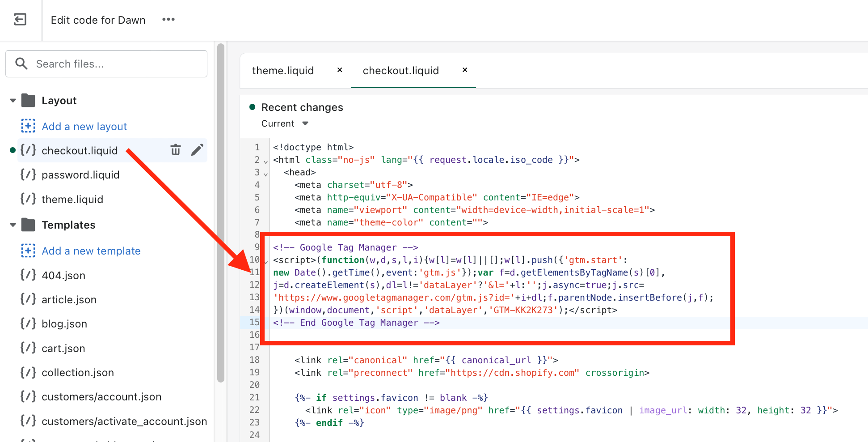Click the endif liquid tag line

coord(329,423)
